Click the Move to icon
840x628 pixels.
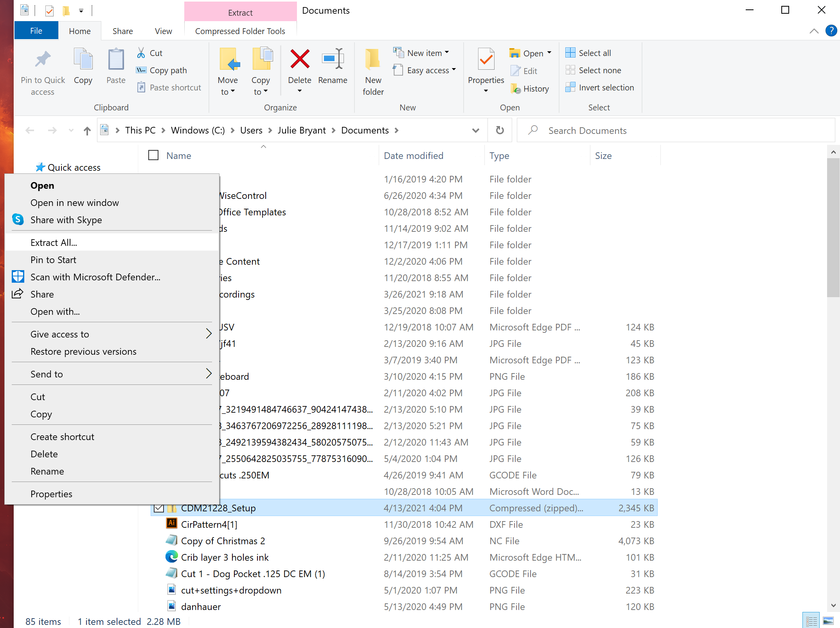coord(228,71)
